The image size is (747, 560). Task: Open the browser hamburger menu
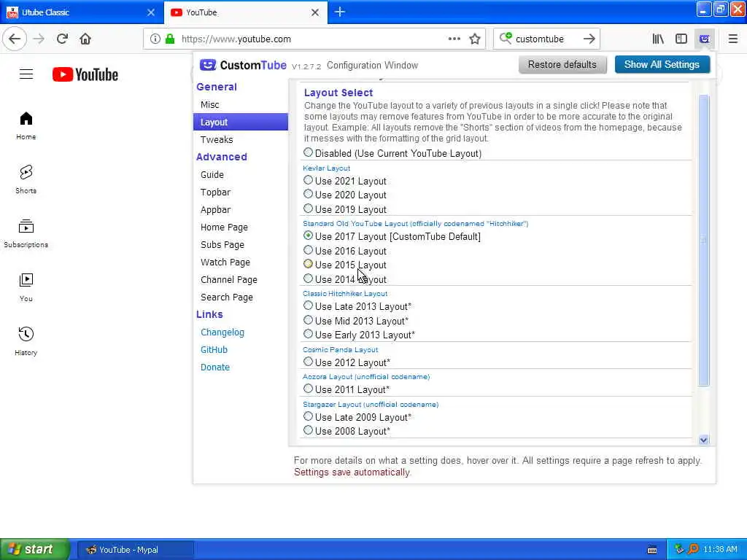coord(732,39)
